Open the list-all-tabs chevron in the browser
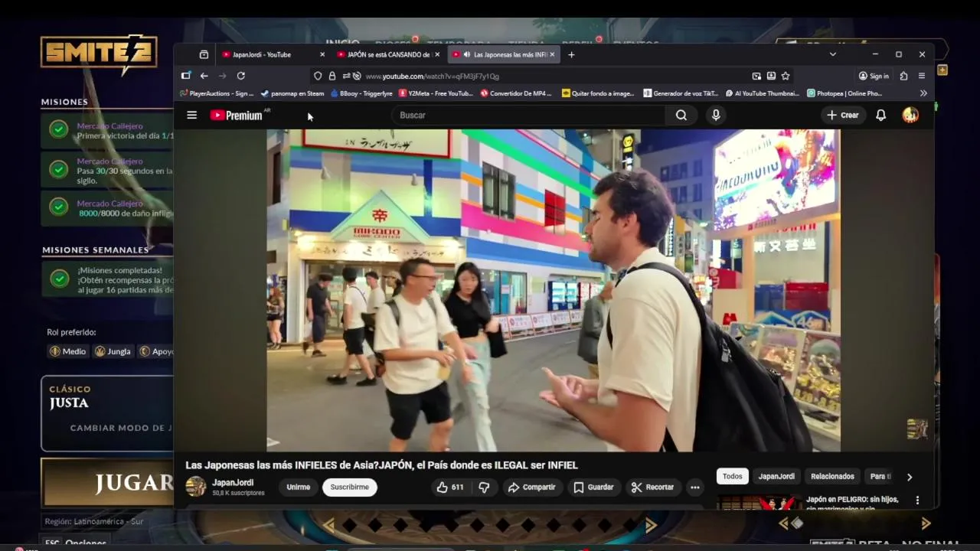980x551 pixels. [832, 54]
